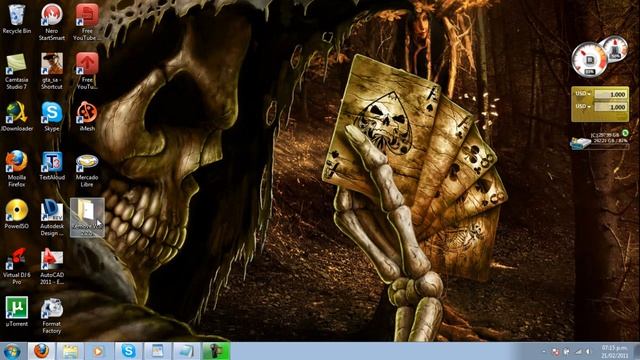The width and height of the screenshot is (640, 360).
Task: Open Skype from the taskbar
Action: tap(128, 351)
